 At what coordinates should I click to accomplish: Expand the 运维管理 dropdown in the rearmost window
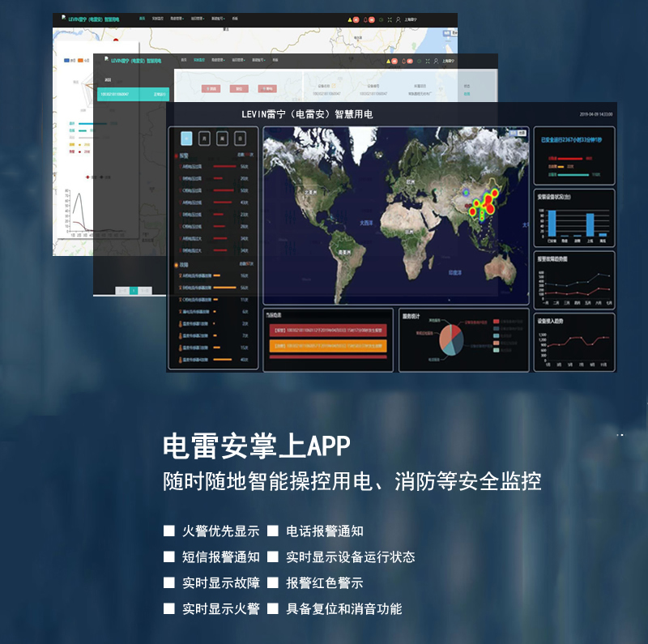coord(198,19)
